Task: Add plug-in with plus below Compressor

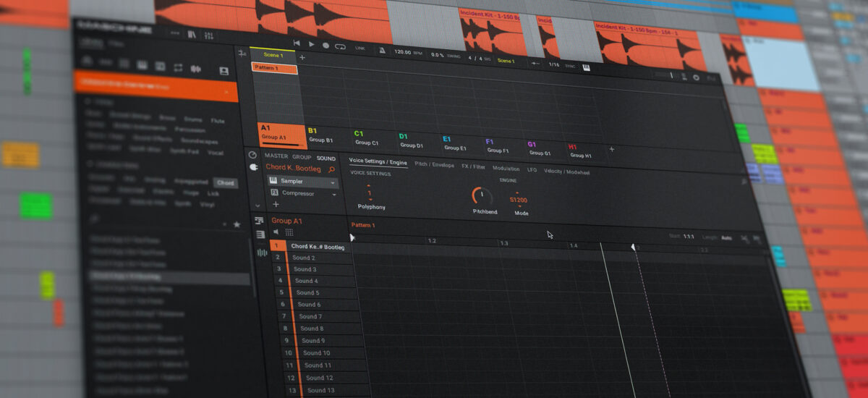Action: [x=276, y=205]
